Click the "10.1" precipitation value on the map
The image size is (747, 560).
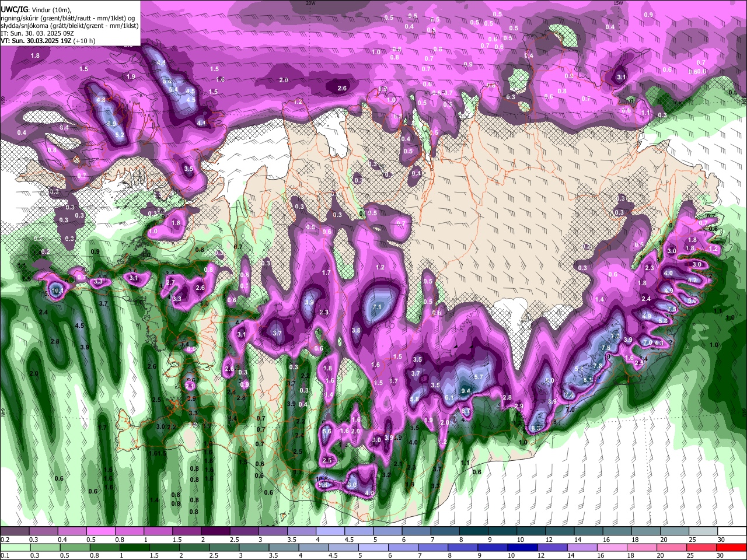pos(57,290)
